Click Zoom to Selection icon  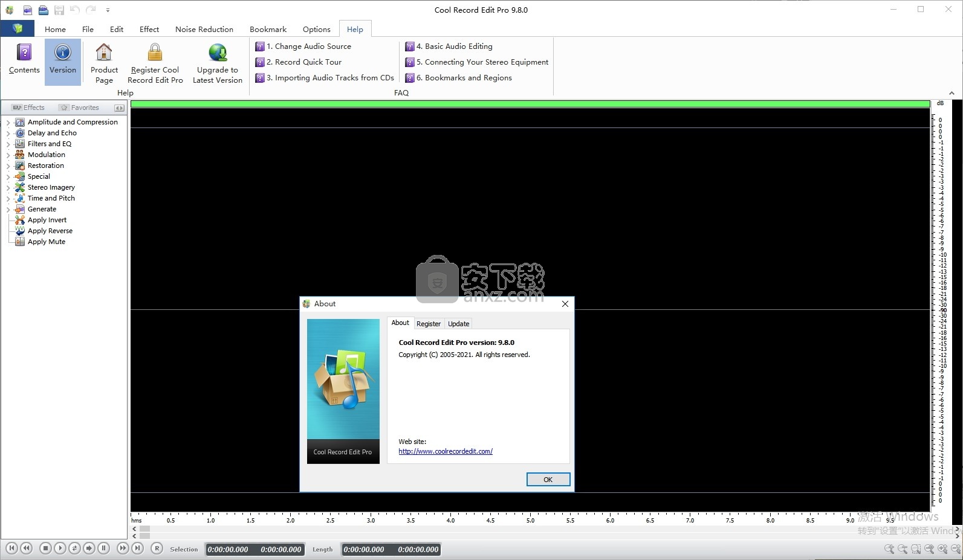pyautogui.click(x=916, y=549)
